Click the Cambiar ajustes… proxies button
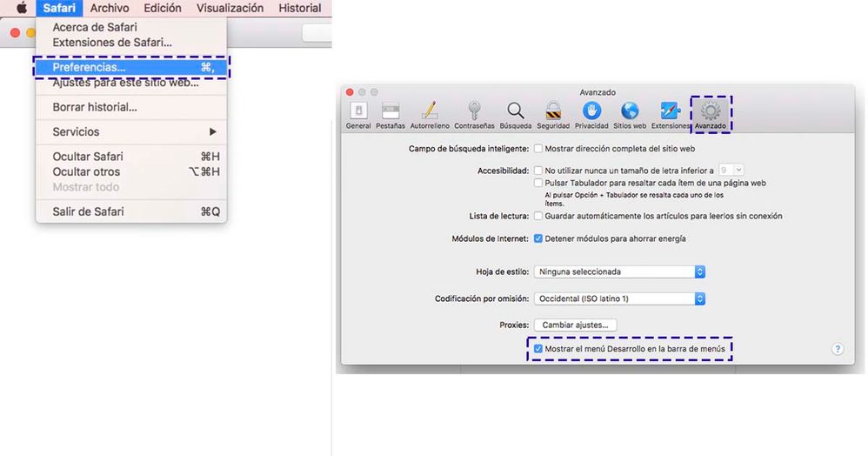Viewport: 868px width, 456px height. coord(575,325)
